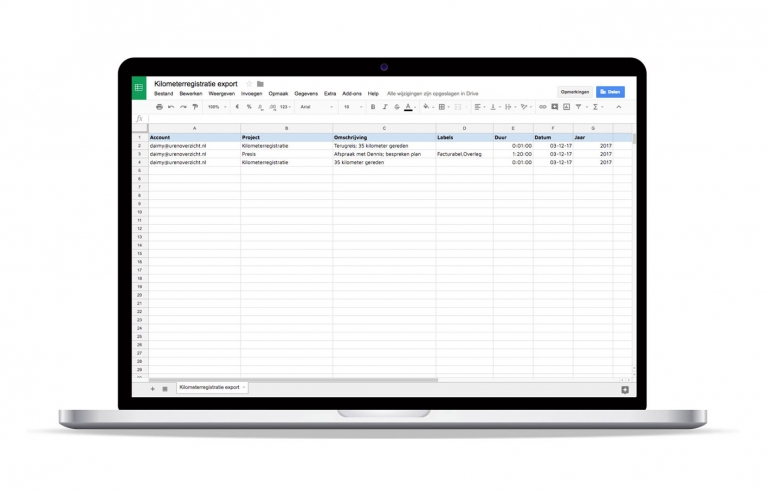The image size is (768, 493).
Task: Click the Omschrijving header cell
Action: [384, 138]
